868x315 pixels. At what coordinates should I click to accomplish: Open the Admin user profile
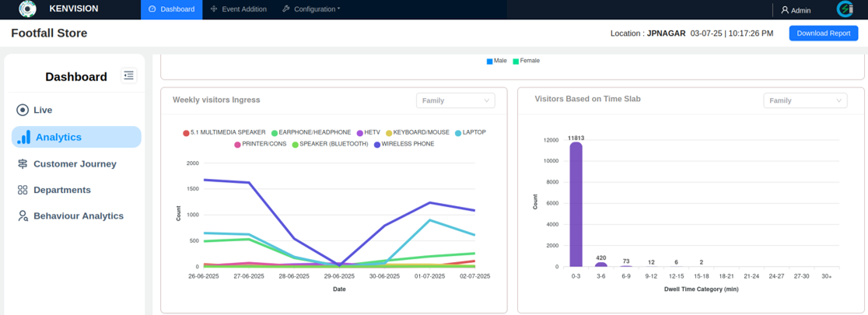click(796, 10)
